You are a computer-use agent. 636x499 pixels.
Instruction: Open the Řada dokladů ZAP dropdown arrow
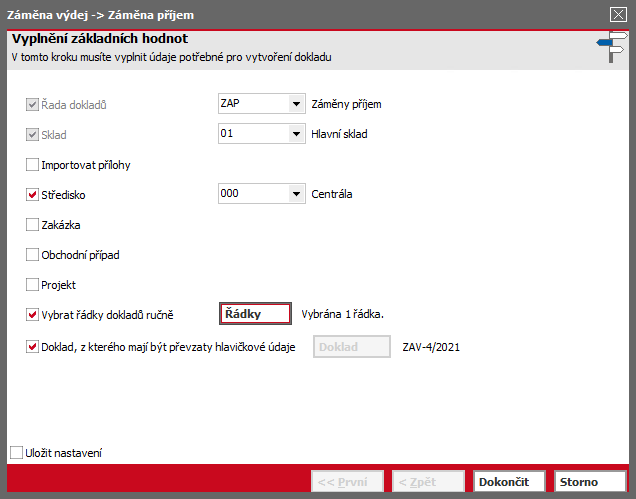pos(297,104)
